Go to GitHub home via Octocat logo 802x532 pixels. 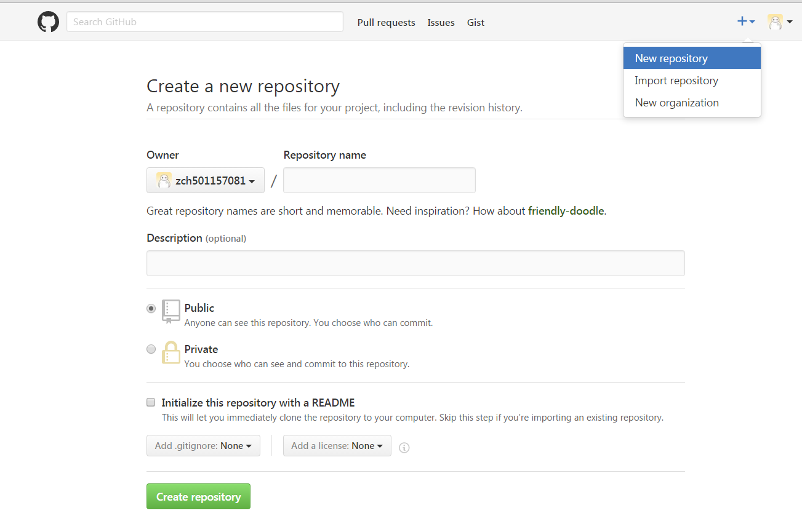coord(48,22)
